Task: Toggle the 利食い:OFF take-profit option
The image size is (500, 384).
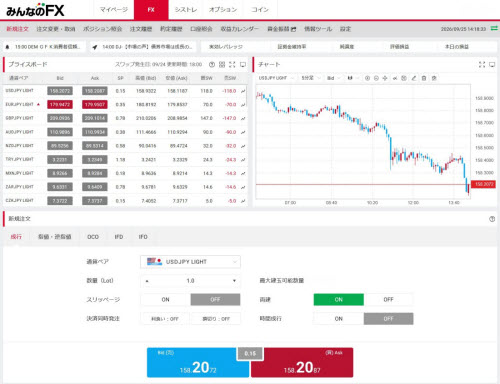Action: [x=165, y=319]
